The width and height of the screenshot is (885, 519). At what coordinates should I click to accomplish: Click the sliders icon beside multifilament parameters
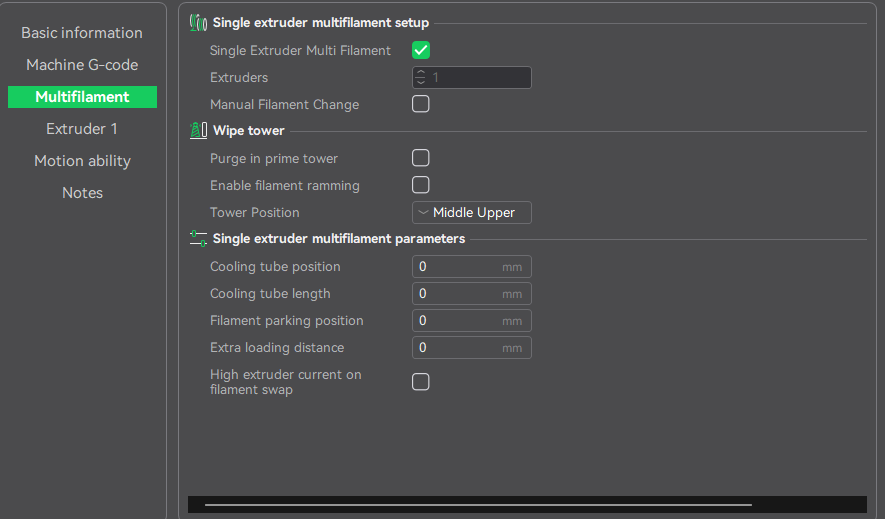[198, 239]
